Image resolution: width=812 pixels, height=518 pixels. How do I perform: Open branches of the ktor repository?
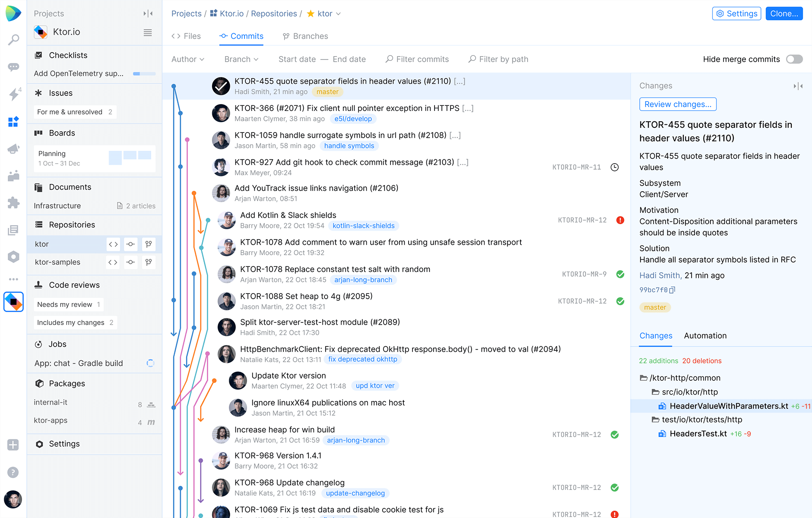click(149, 244)
